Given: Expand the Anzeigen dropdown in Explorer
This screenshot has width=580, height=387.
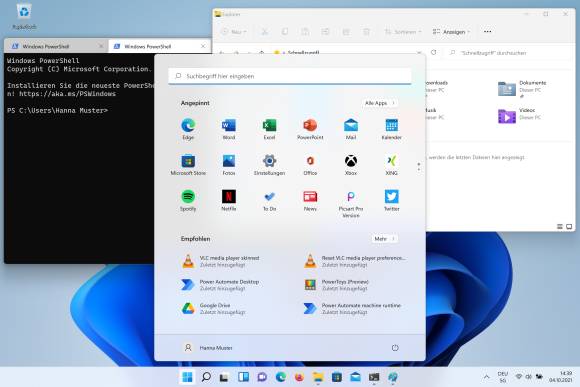Looking at the screenshot, I should coord(451,32).
